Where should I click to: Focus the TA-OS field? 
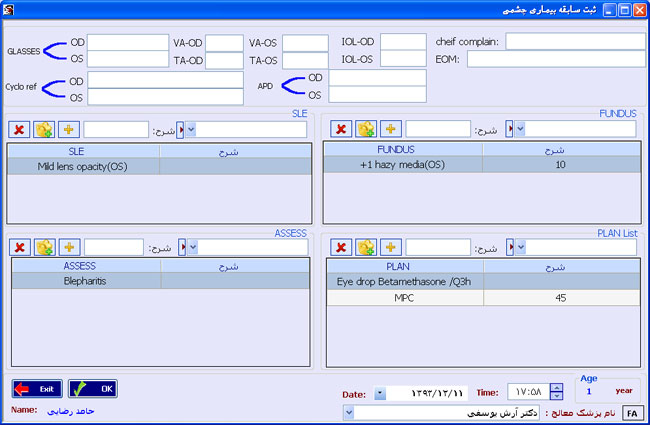tap(306, 61)
